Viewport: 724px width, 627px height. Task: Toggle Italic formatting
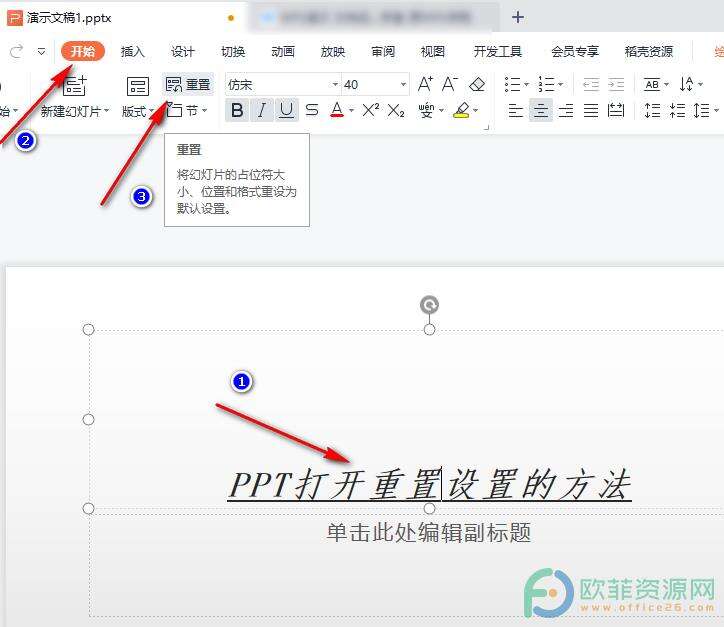(262, 110)
